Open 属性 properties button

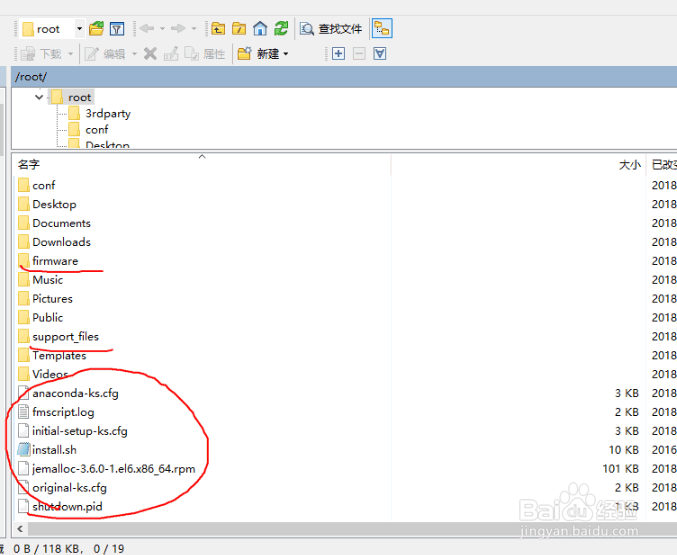(x=205, y=54)
